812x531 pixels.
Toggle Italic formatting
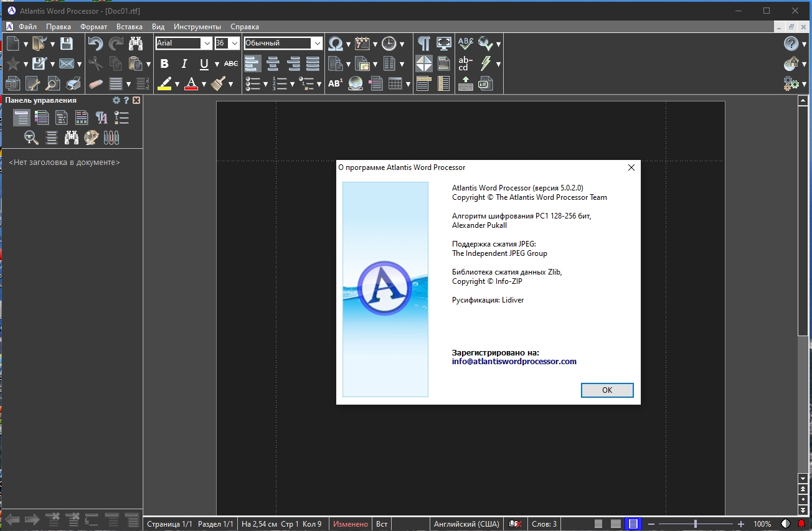click(x=184, y=63)
